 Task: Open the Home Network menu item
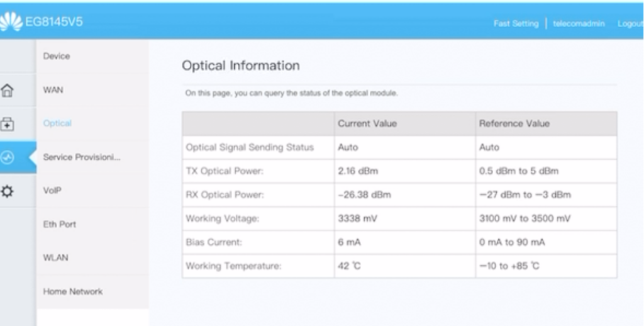[x=72, y=291]
